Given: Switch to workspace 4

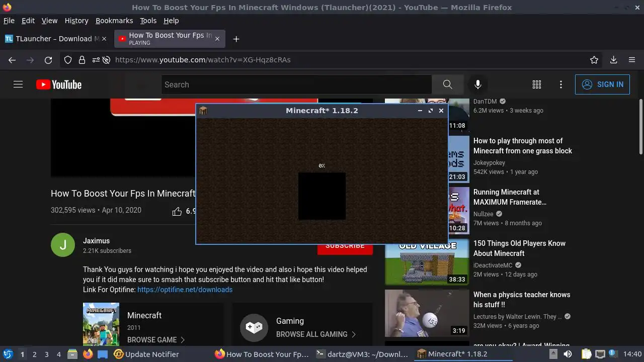Looking at the screenshot, I should pos(58,354).
